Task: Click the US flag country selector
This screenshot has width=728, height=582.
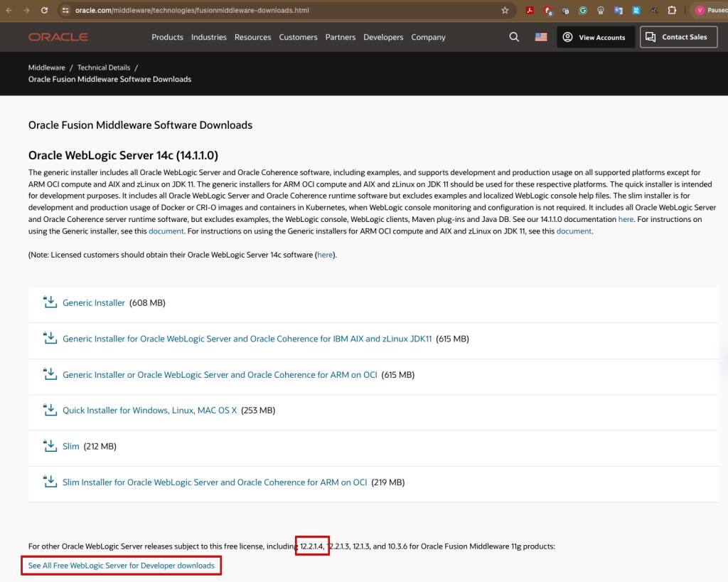Action: click(541, 37)
